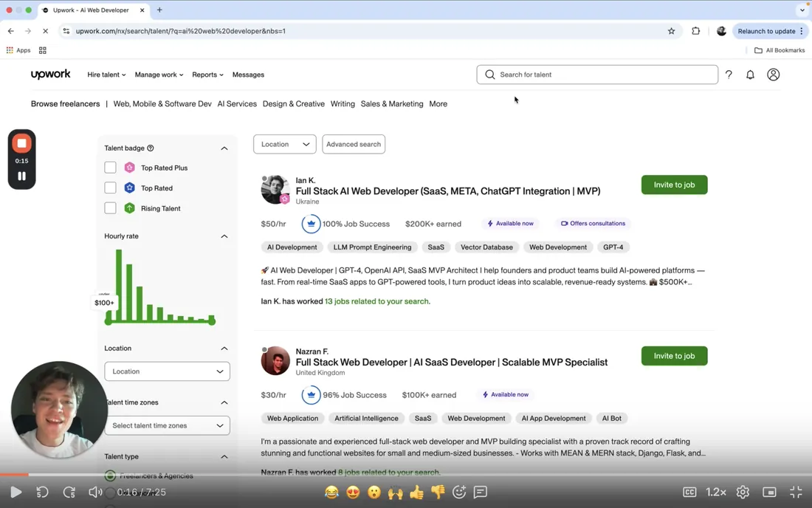This screenshot has width=812, height=508.
Task: Stop page loading with the X button
Action: pyautogui.click(x=45, y=31)
